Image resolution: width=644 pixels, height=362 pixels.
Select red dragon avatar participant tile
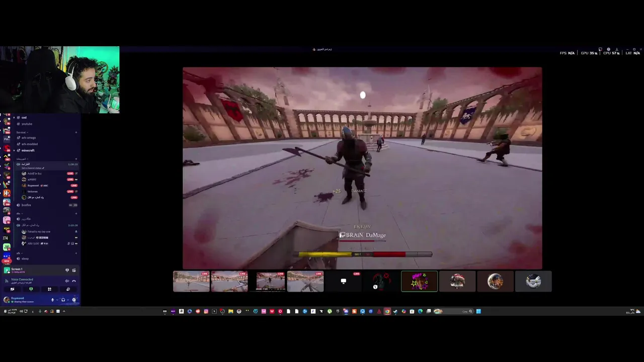[x=381, y=282]
